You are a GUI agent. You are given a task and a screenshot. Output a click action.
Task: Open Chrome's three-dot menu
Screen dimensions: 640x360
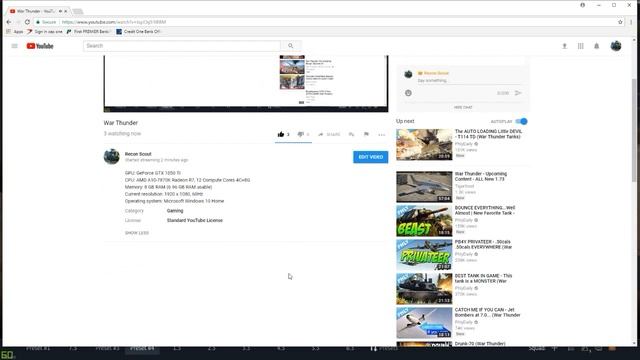[x=631, y=22]
